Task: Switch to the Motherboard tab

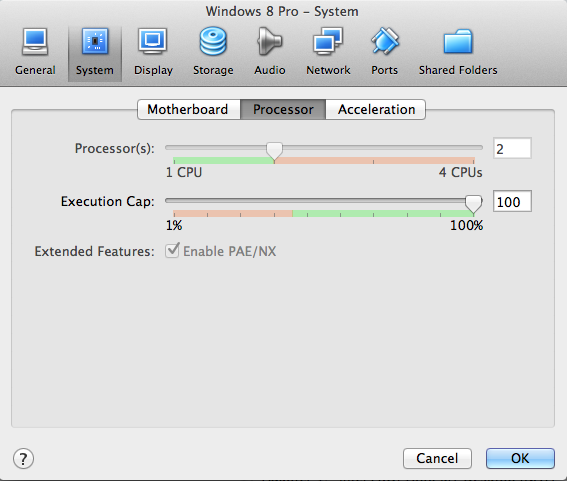Action: point(189,110)
